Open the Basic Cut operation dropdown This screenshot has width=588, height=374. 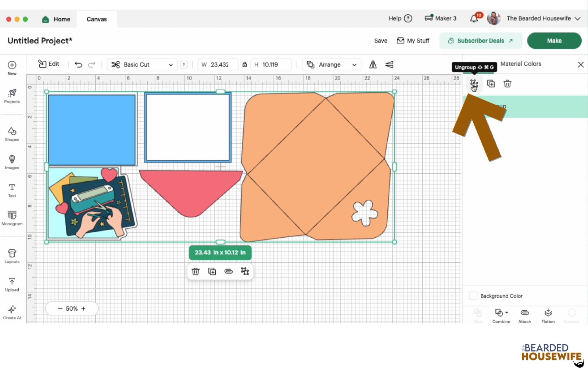pos(142,64)
